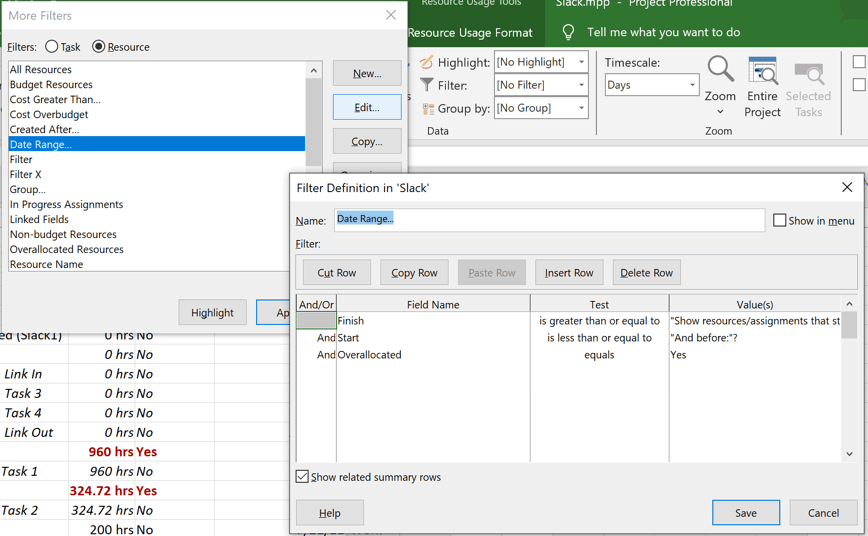The width and height of the screenshot is (868, 536).
Task: Select Budget Resources filter
Action: point(157,84)
